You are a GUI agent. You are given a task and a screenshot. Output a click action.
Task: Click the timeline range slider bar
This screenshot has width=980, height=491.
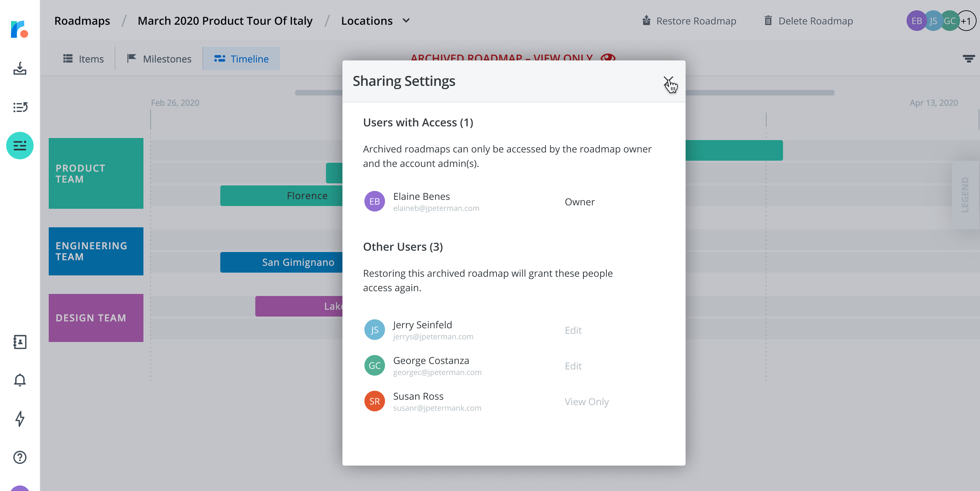[564, 92]
